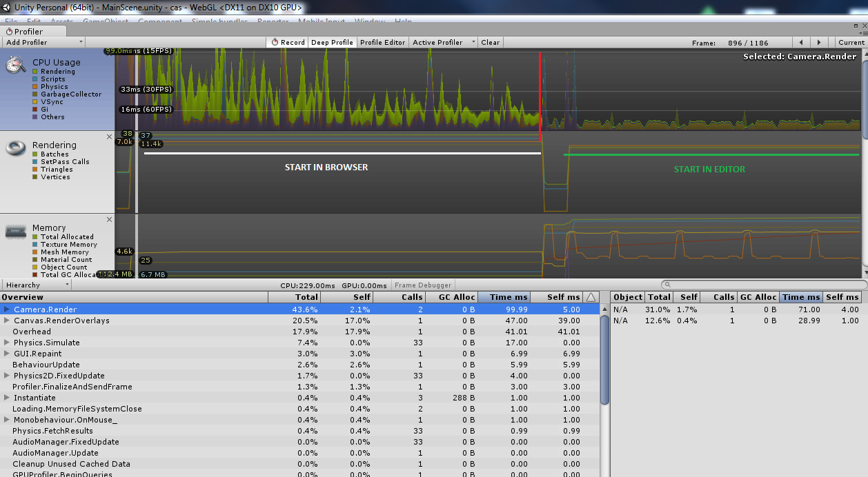Click the warning column header icon
Viewport: 868px width, 477px height.
tap(591, 297)
